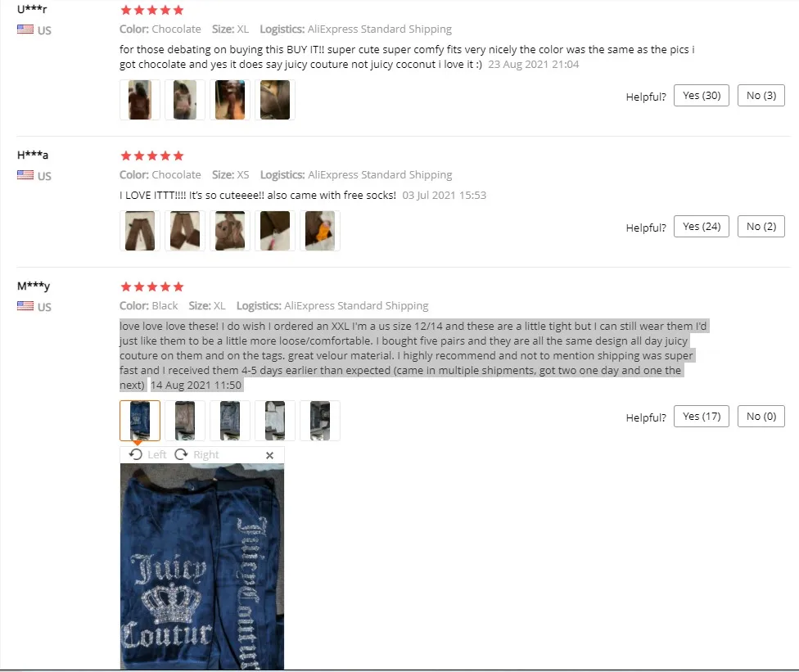Open first photo thumbnail in U***r's review
The height and width of the screenshot is (672, 799).
[140, 100]
